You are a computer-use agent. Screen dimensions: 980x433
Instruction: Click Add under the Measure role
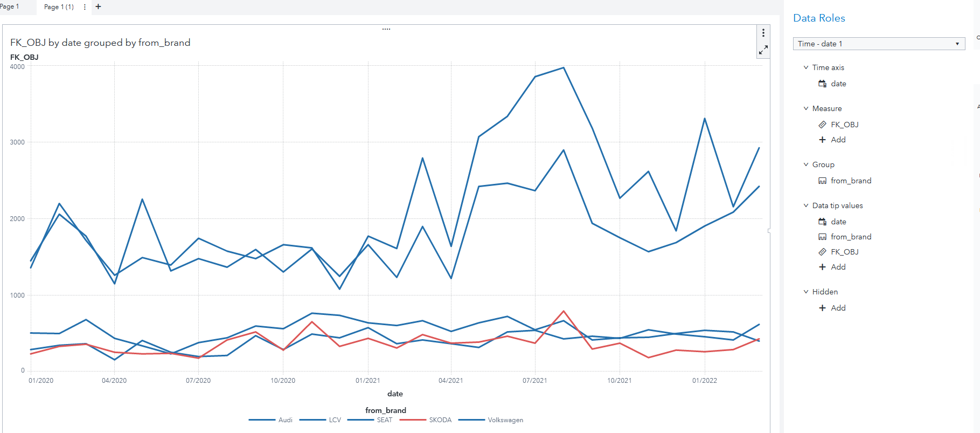(x=838, y=140)
